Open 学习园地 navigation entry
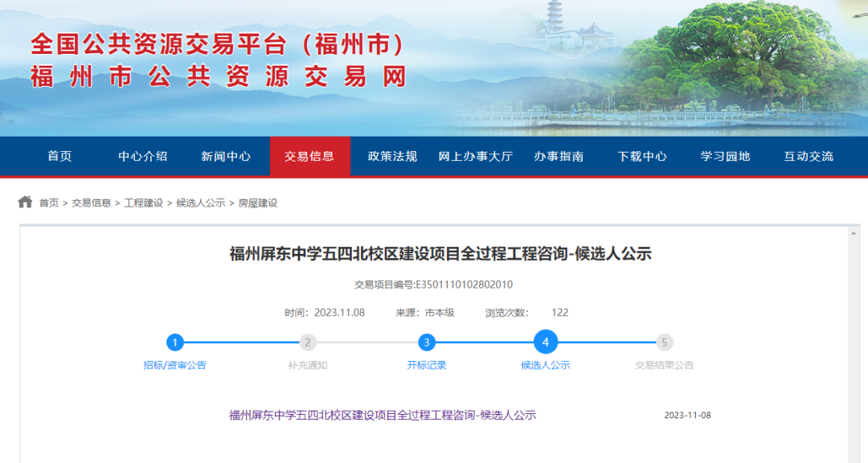The width and height of the screenshot is (868, 463). pyautogui.click(x=724, y=157)
